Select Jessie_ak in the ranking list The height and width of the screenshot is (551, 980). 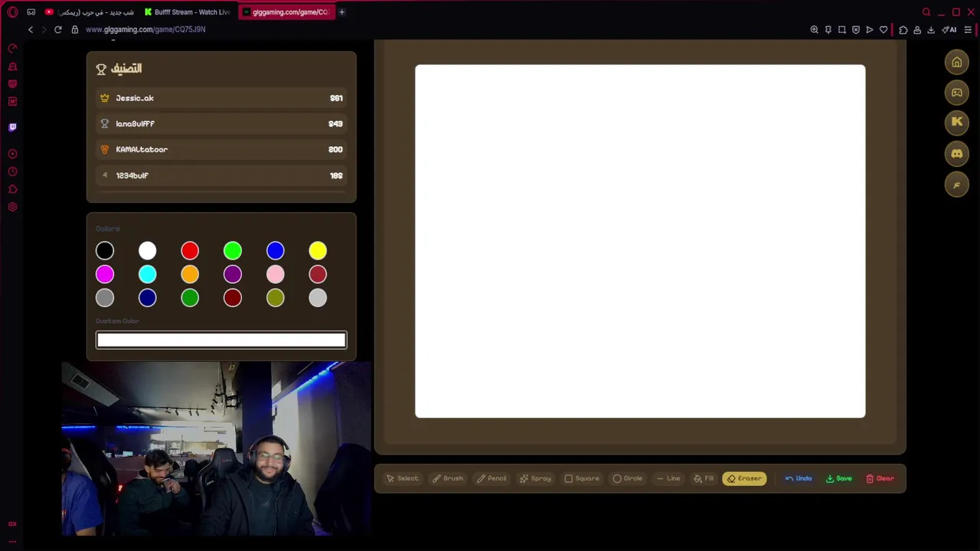[x=221, y=98]
